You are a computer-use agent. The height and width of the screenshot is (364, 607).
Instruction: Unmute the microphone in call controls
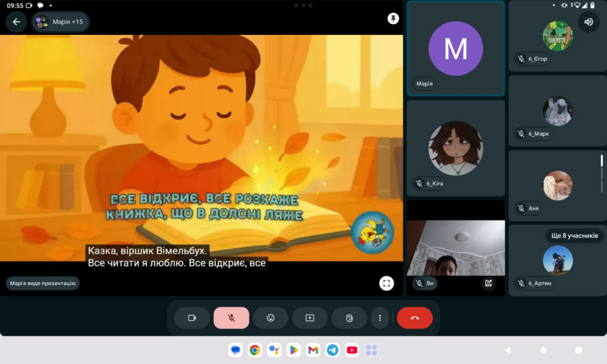tap(231, 318)
